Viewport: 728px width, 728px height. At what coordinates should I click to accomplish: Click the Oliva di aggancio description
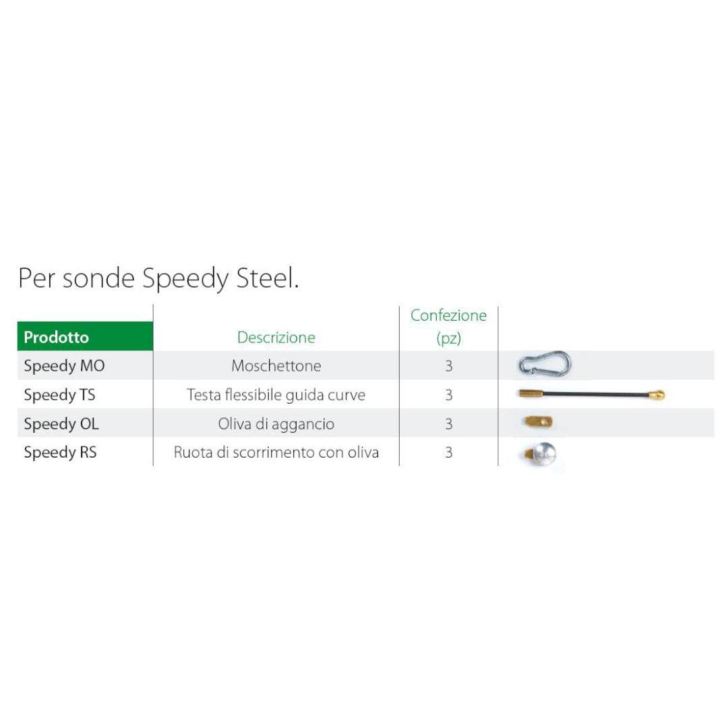276,424
